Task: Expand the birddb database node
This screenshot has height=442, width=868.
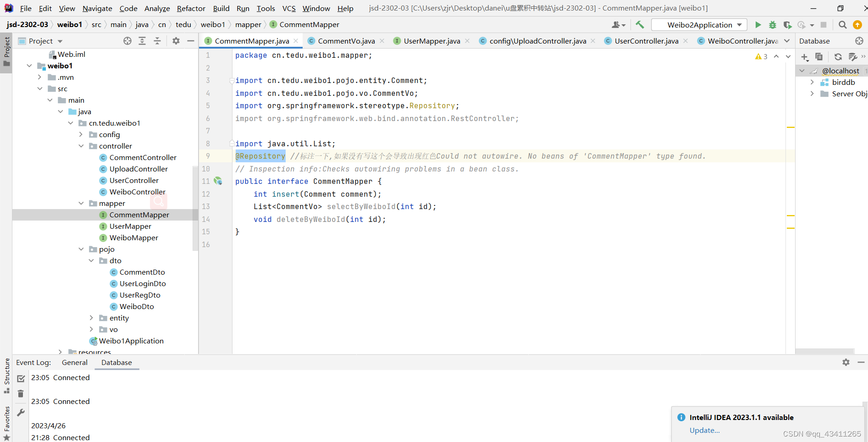Action: click(x=813, y=82)
